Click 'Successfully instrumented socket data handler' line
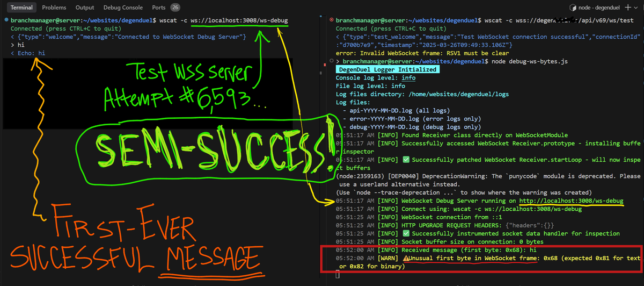This screenshot has height=286, width=644. 478,233
